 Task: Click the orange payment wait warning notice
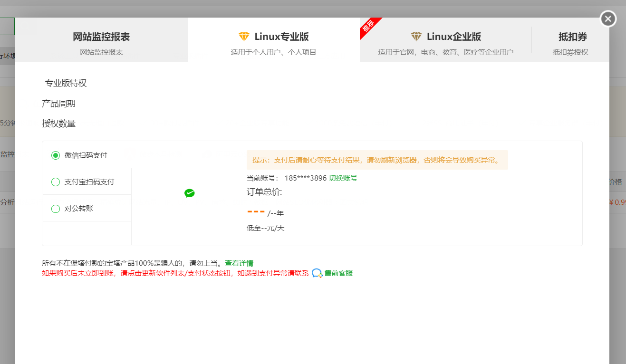click(377, 160)
